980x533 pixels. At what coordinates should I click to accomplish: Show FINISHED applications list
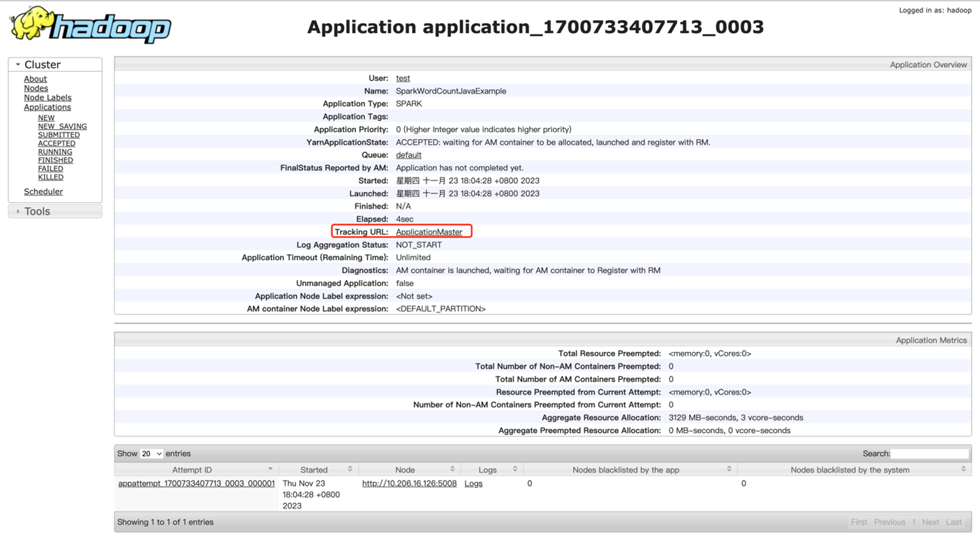click(x=55, y=160)
